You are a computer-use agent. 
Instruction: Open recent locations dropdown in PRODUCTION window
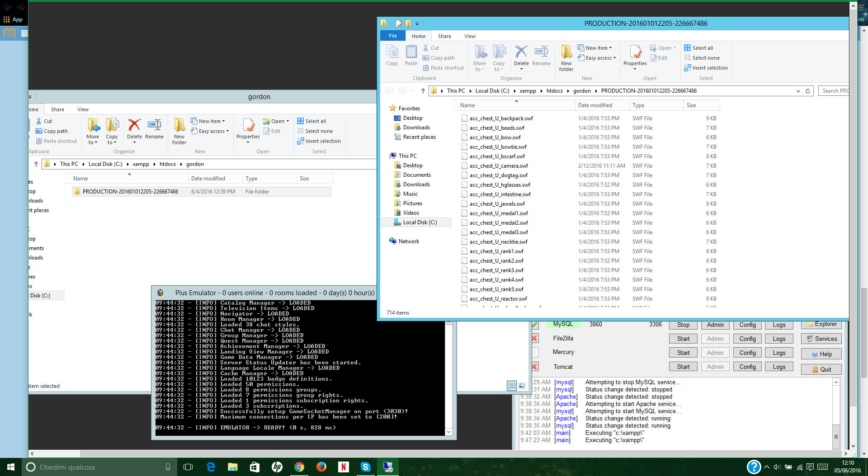tap(413, 91)
